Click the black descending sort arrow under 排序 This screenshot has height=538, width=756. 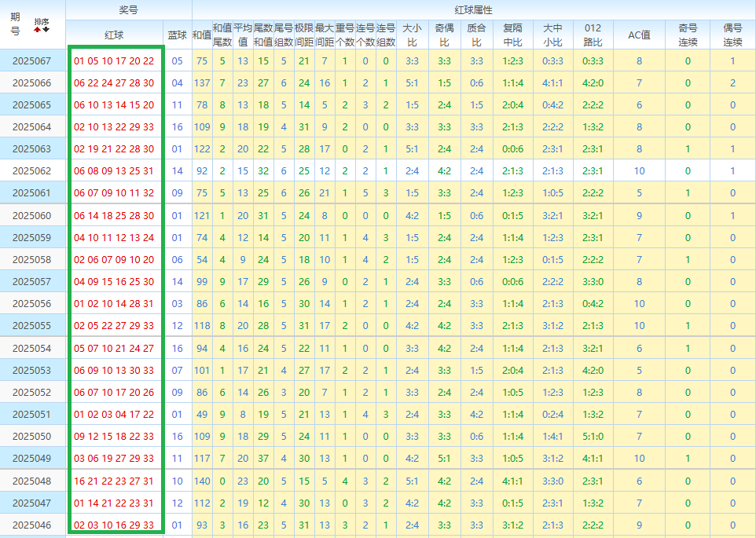pos(46,29)
